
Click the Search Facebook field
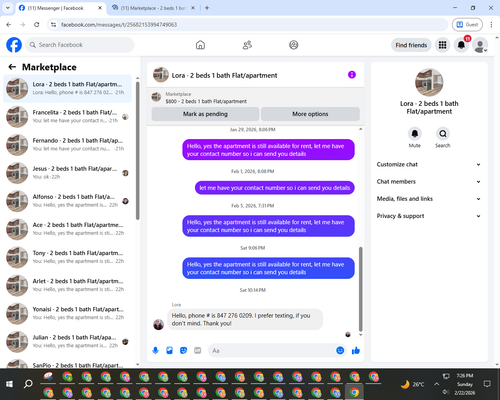(x=80, y=45)
